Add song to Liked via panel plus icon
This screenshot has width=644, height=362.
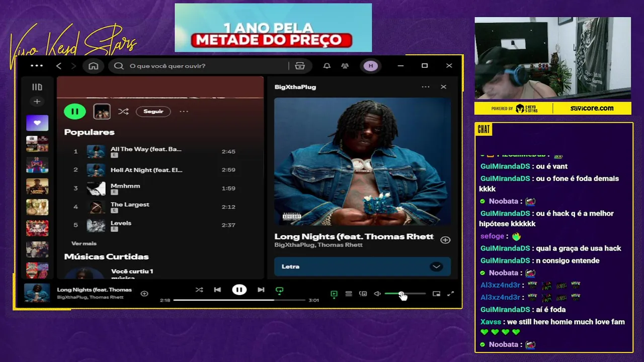445,240
